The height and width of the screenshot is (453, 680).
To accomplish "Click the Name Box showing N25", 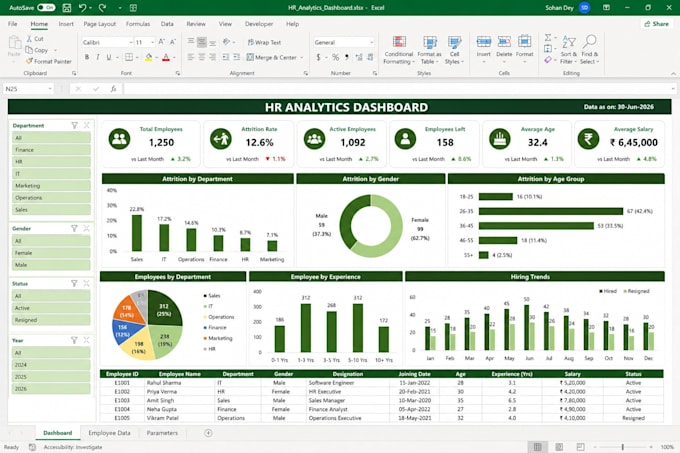I will [28, 88].
